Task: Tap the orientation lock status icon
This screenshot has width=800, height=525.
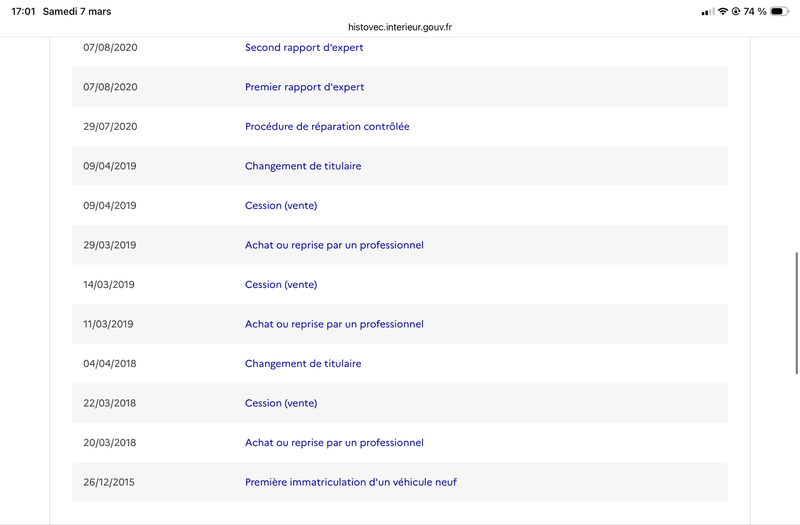Action: click(x=736, y=11)
